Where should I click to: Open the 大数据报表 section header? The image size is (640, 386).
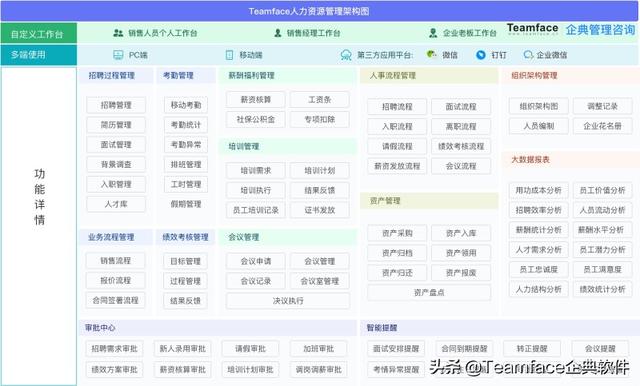(570, 160)
